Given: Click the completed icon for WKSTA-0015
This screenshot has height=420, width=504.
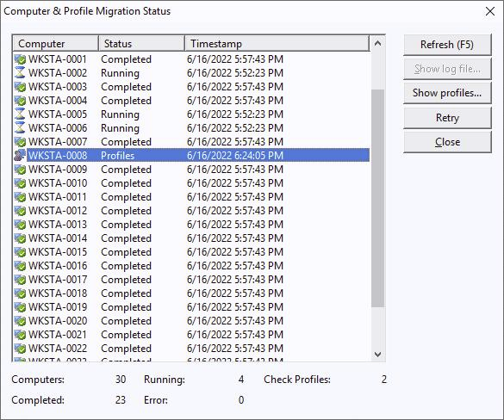Looking at the screenshot, I should pos(20,252).
